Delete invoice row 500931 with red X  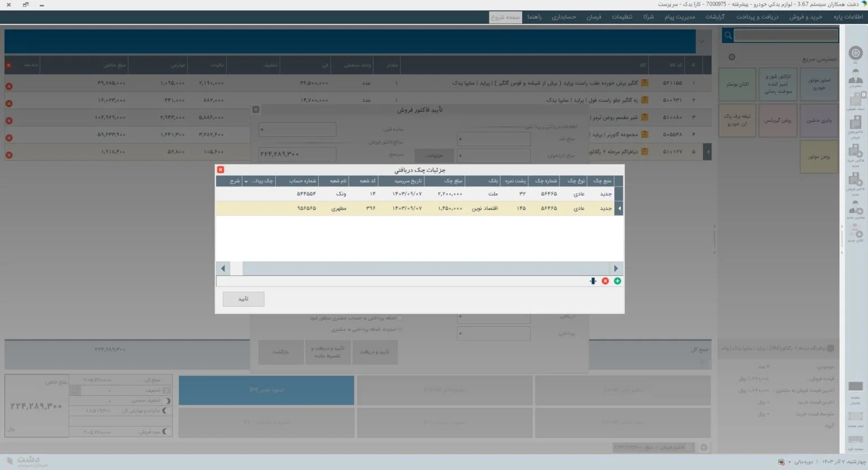(9, 104)
